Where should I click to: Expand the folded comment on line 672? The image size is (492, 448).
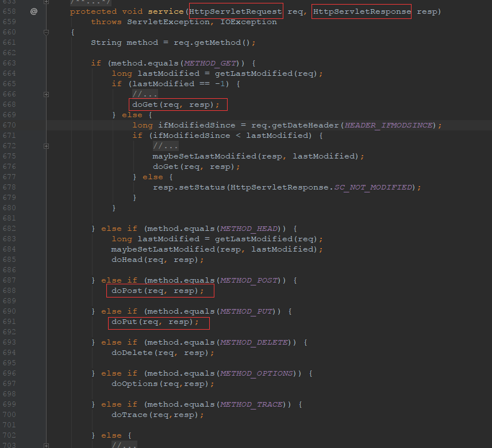pos(46,146)
